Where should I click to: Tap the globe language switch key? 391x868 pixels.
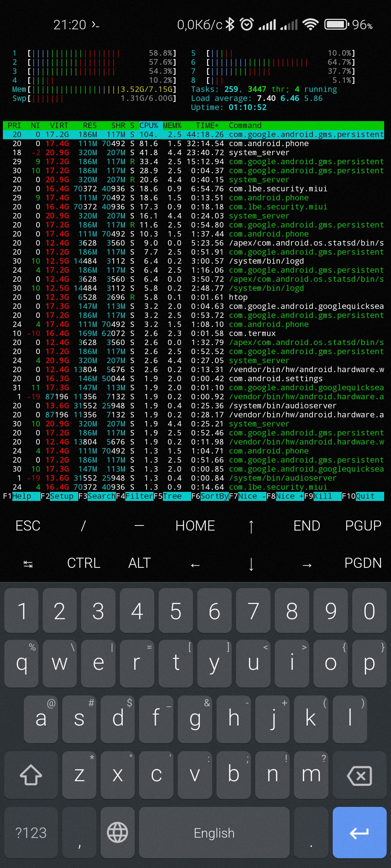point(118,832)
